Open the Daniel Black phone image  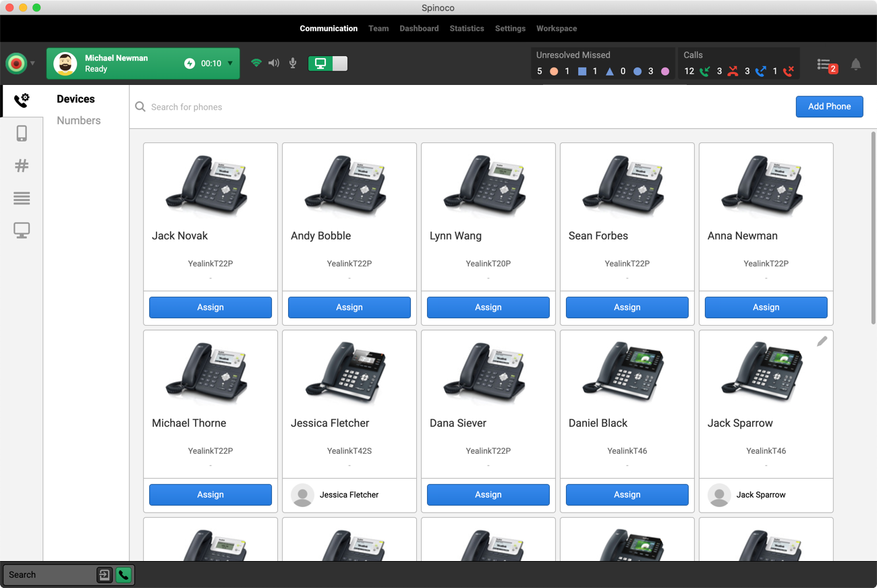pos(623,372)
